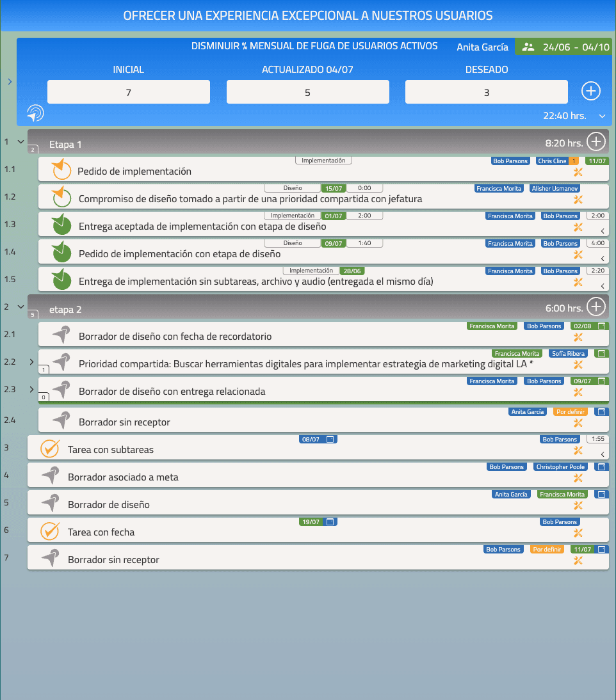Expand row 2.2 Prioridad compartida
The width and height of the screenshot is (616, 700).
pos(31,362)
